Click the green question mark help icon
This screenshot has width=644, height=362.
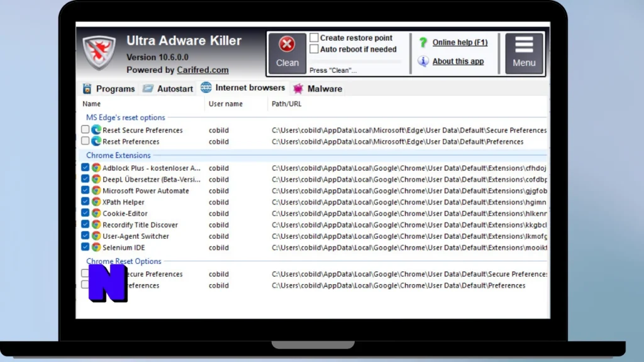point(423,42)
